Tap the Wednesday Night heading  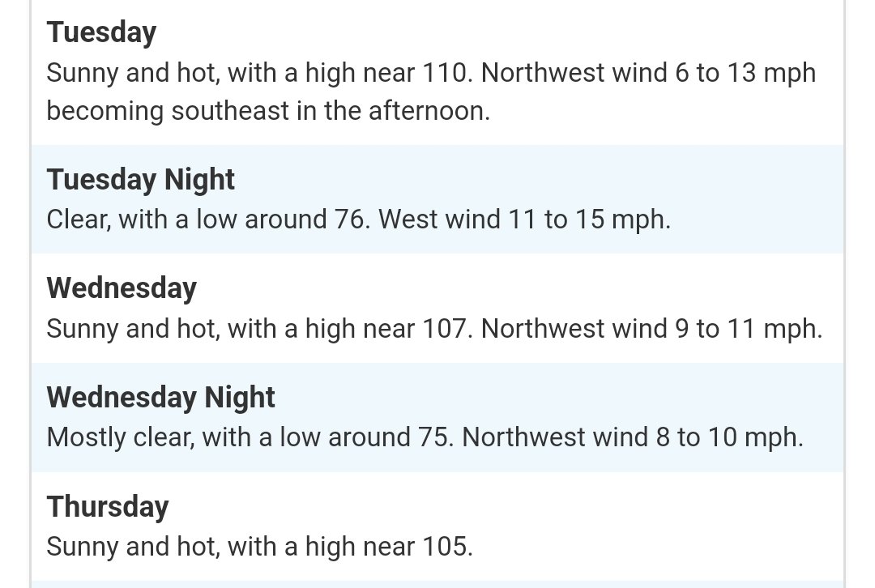160,398
